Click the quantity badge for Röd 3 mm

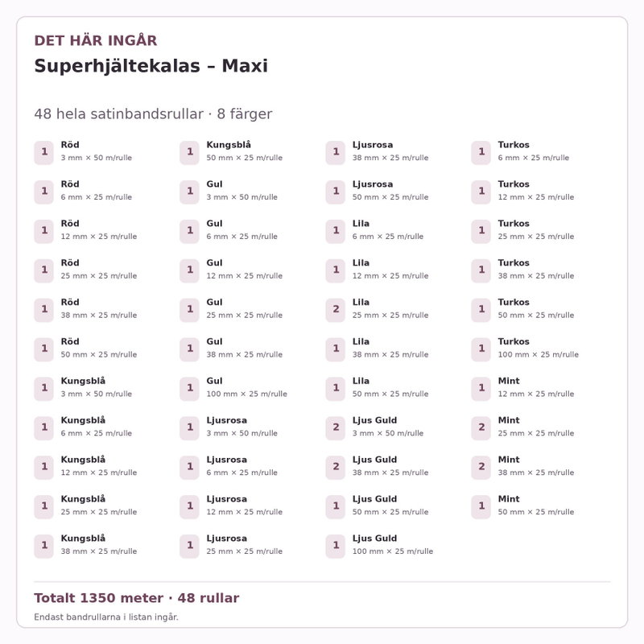click(44, 152)
